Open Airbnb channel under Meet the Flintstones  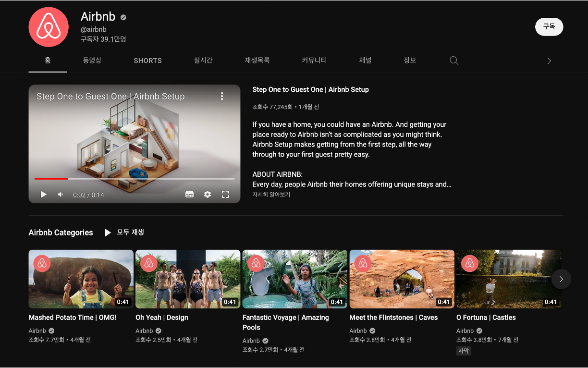tap(358, 331)
